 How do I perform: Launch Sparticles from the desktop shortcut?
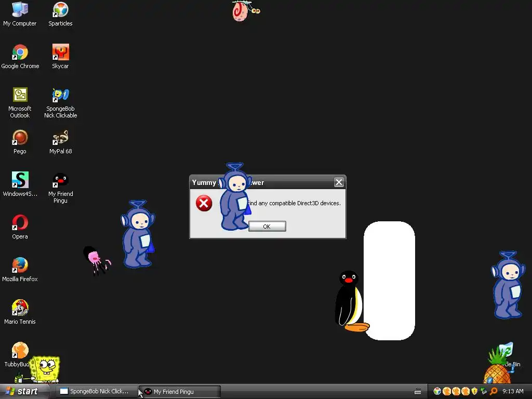tap(60, 14)
